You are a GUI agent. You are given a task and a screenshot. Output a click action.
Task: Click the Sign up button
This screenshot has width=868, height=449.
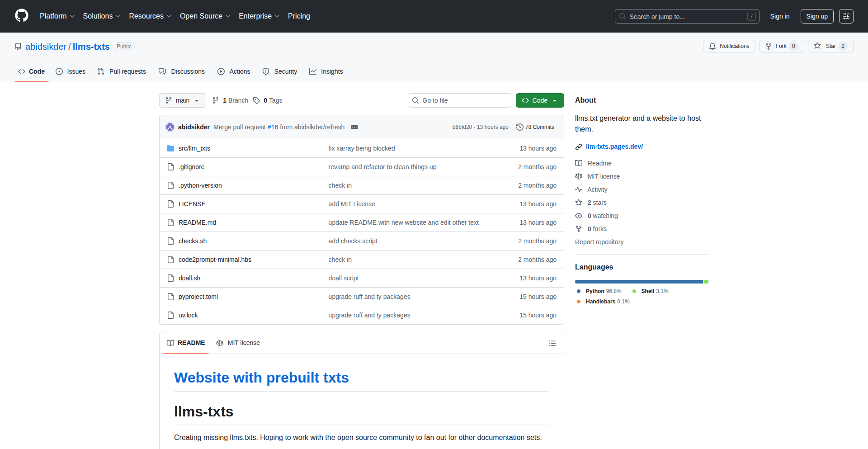(816, 16)
